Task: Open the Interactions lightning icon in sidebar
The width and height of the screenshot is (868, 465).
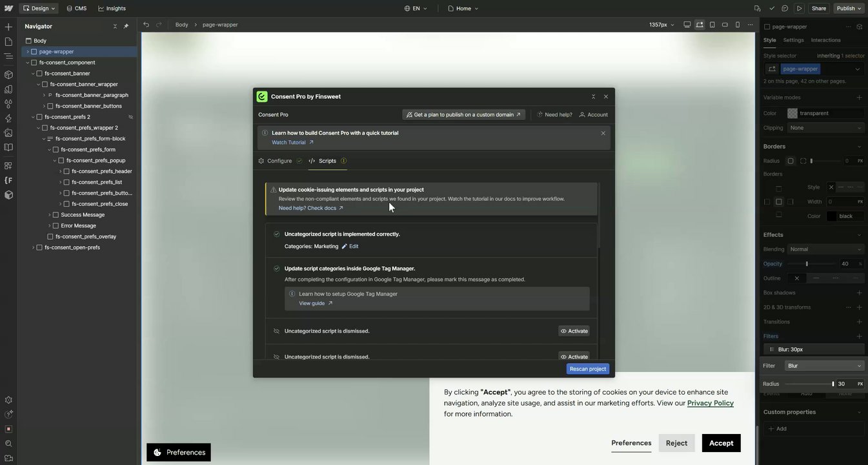Action: 8,118
